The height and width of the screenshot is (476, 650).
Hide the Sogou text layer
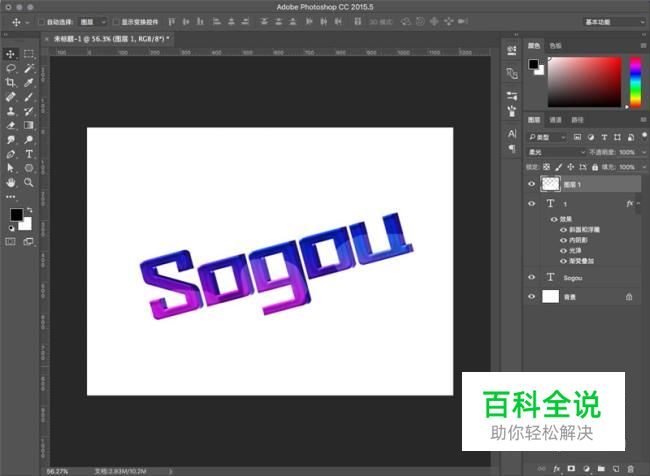click(531, 277)
